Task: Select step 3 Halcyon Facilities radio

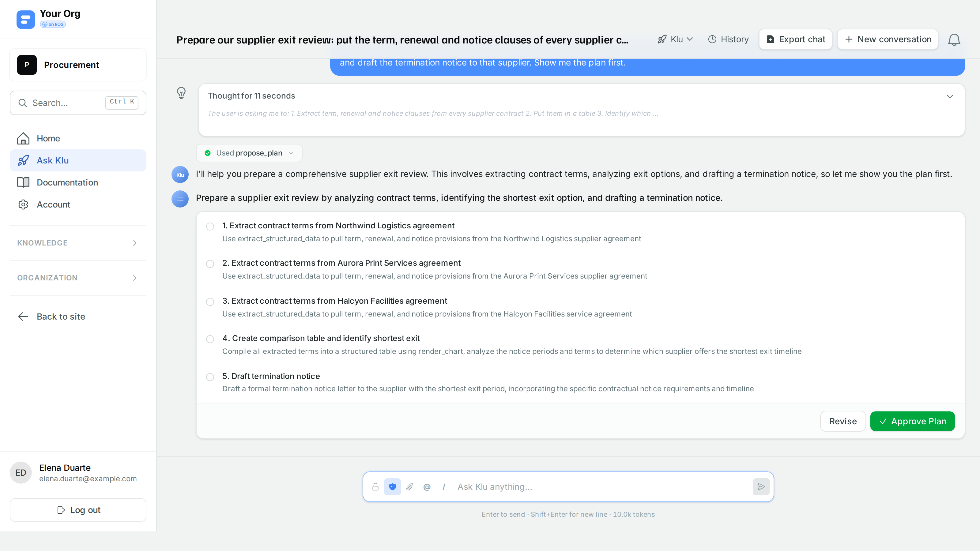Action: tap(210, 302)
